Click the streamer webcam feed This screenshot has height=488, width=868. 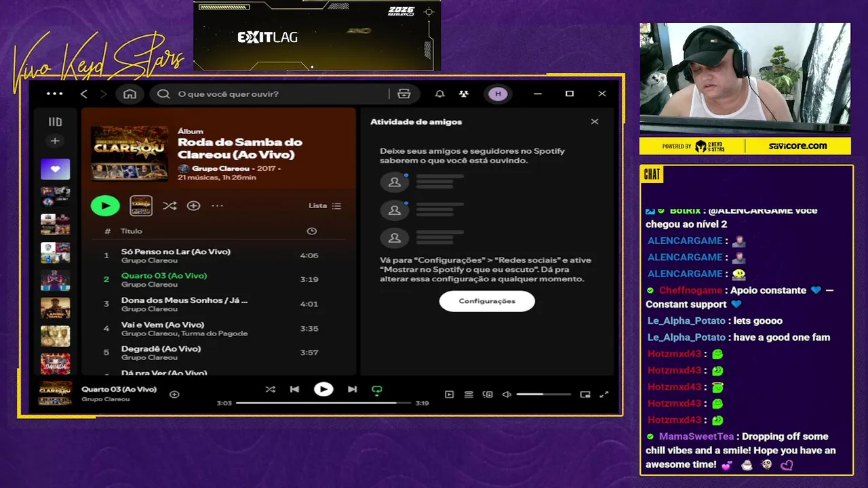pos(745,78)
